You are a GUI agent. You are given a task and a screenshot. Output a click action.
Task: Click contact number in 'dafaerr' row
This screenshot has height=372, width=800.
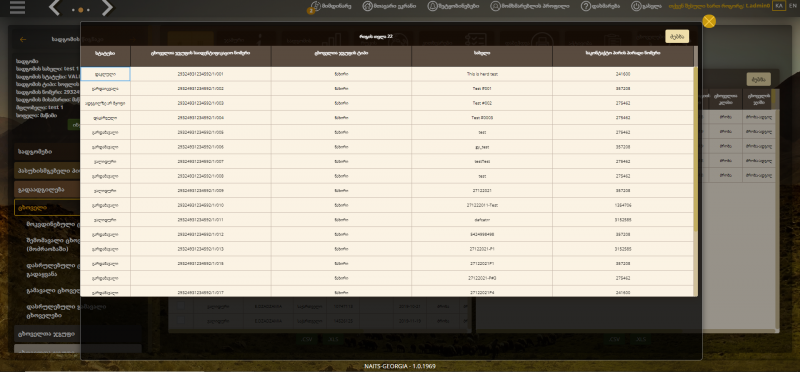[x=622, y=219]
